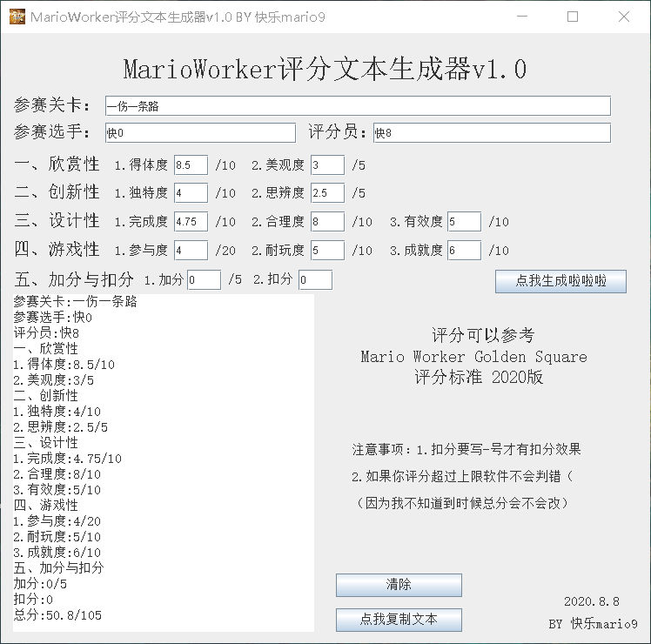The width and height of the screenshot is (651, 644).
Task: Focus the 参赛选手 contestant input field
Action: tap(200, 133)
